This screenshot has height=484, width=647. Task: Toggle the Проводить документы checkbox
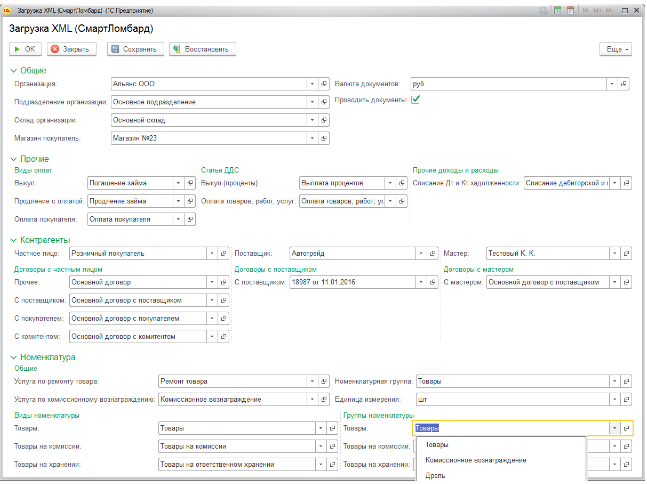[x=416, y=99]
